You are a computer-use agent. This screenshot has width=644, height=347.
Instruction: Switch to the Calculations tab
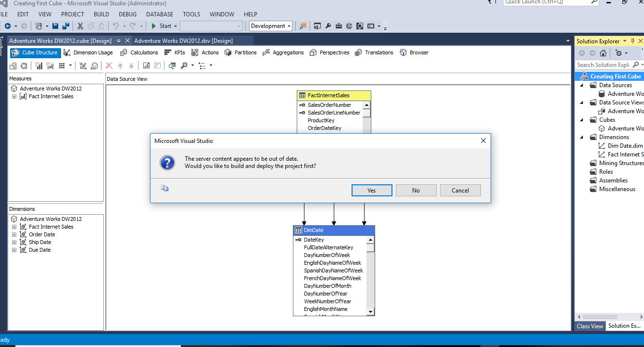pyautogui.click(x=139, y=52)
